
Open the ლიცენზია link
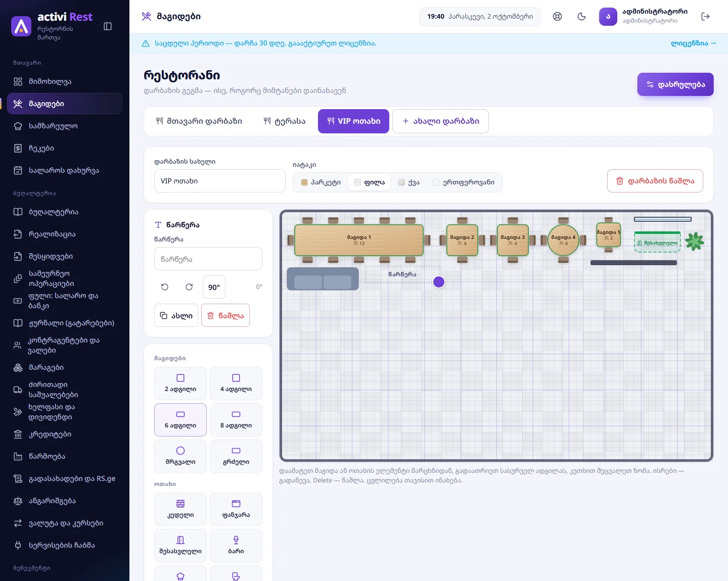pos(694,43)
